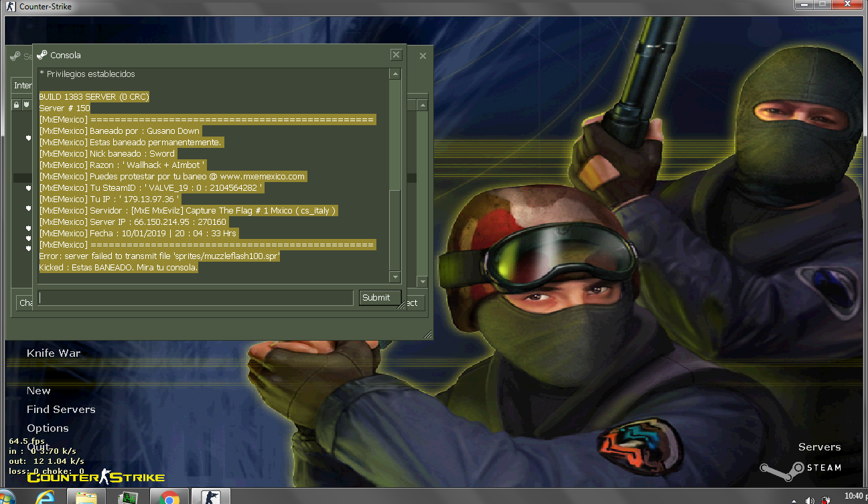Click the www.mxemexico.com protest line
Screen dimensions: 868x504
[x=173, y=177]
